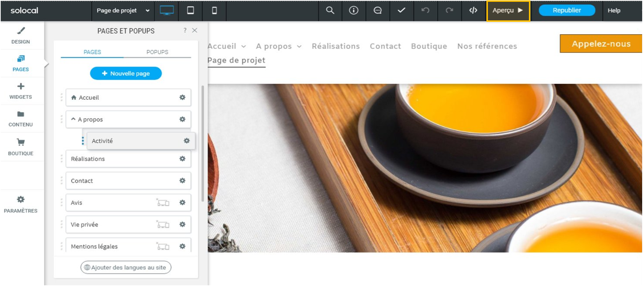Open the Paramètres sidebar section
Screen dimensions: 644x286
(x=21, y=204)
